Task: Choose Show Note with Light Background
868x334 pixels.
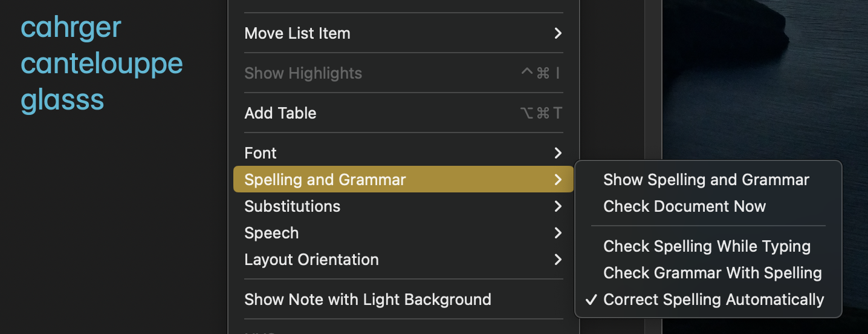Action: tap(368, 300)
